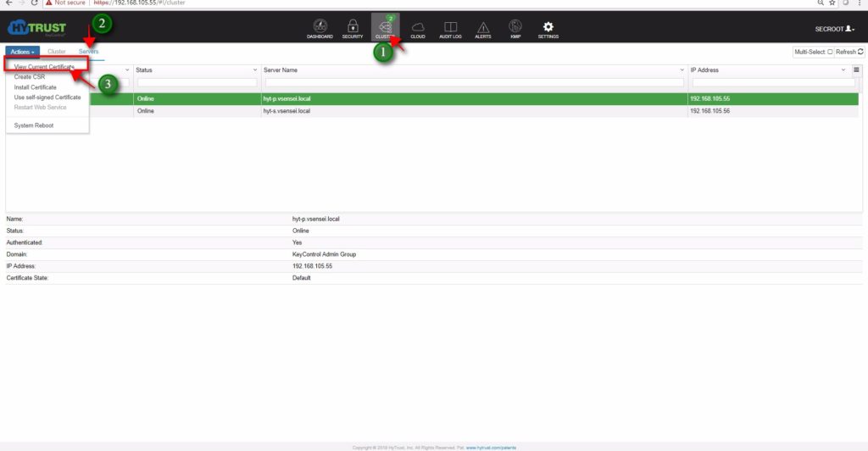868x451 pixels.
Task: Select Create CSR from Actions menu
Action: [30, 77]
